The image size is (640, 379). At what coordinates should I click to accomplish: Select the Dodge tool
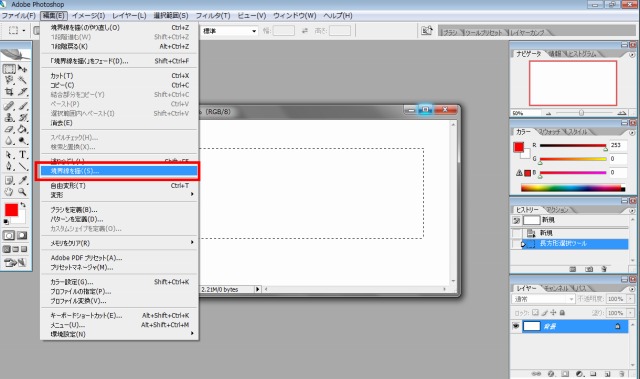(x=23, y=141)
